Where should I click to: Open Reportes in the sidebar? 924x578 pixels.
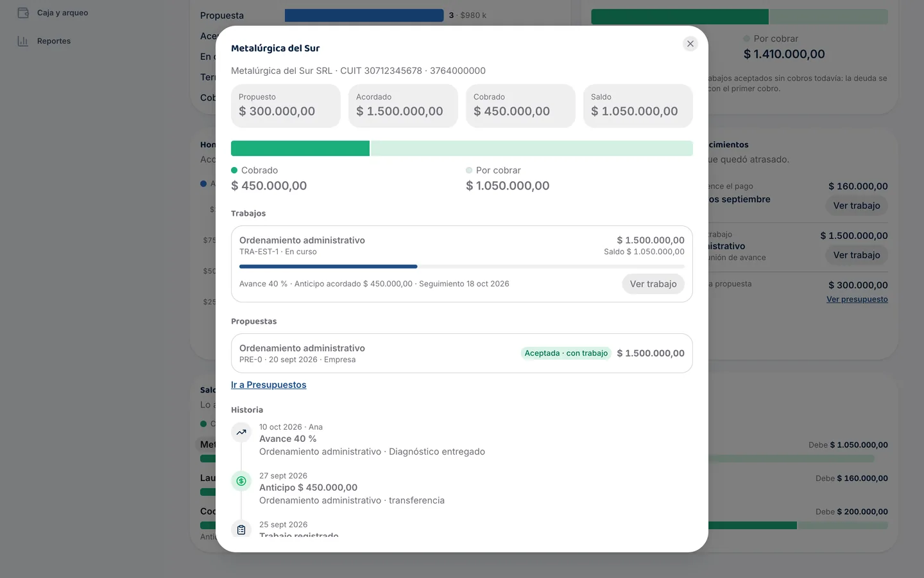tap(54, 41)
